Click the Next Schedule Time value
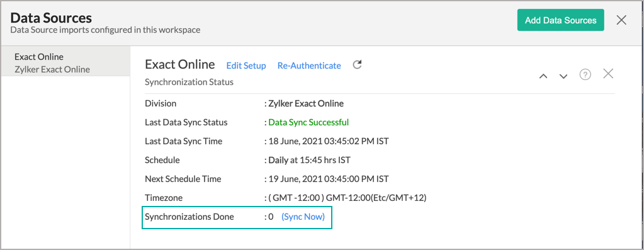Viewport: 644px width, 250px height. (329, 179)
